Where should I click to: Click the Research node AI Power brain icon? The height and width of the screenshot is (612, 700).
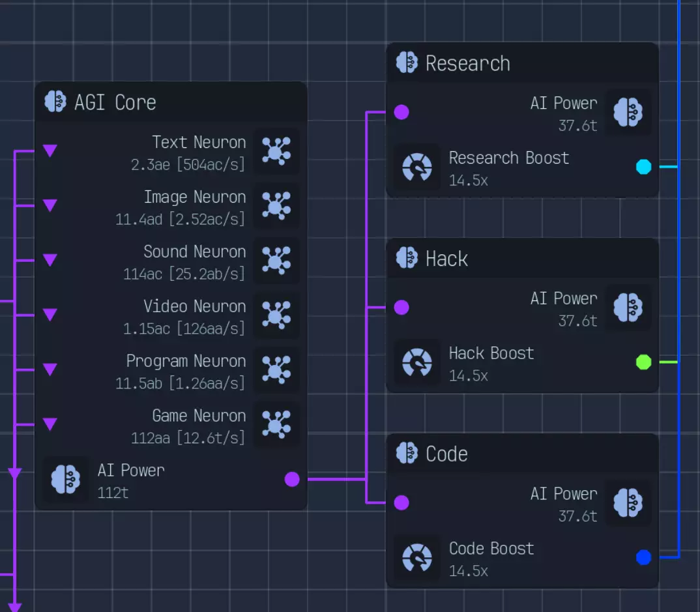click(628, 112)
